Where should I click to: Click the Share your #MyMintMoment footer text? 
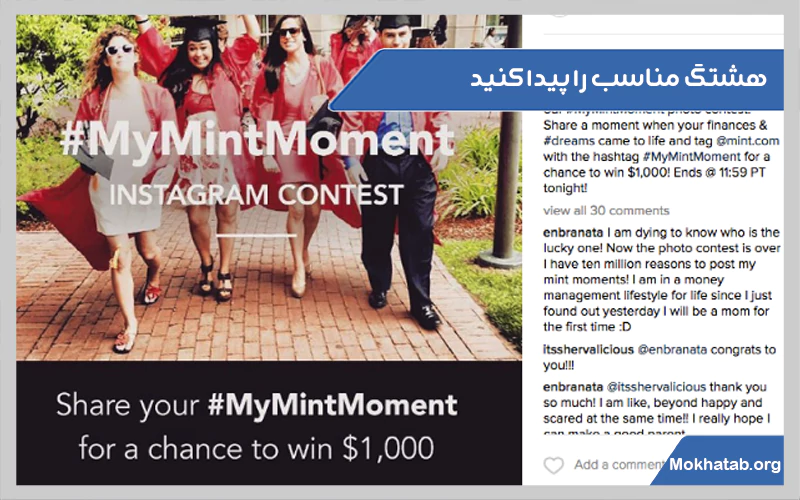coord(256,406)
